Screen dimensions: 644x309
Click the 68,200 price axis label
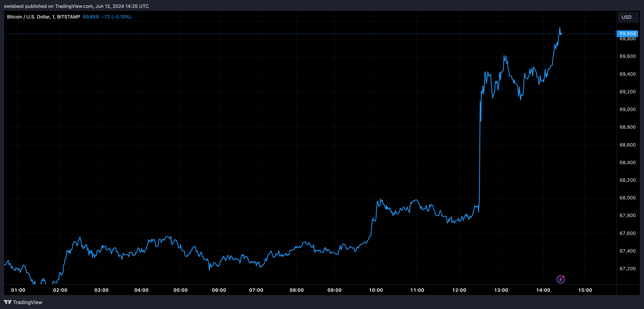(x=628, y=180)
